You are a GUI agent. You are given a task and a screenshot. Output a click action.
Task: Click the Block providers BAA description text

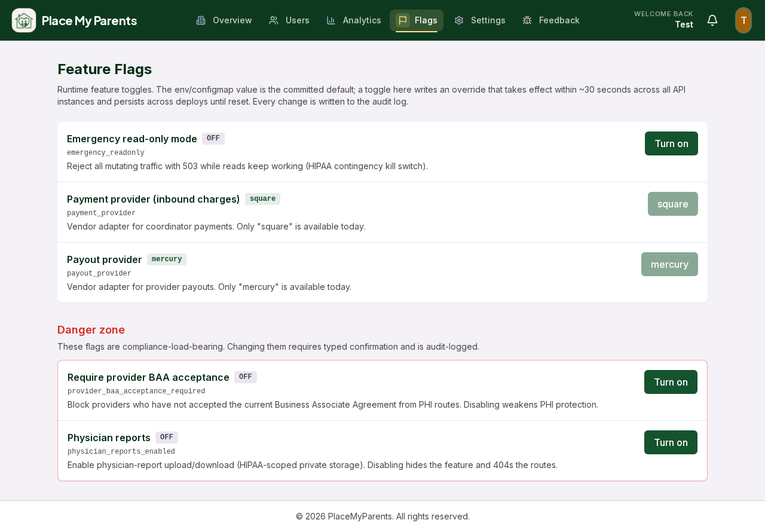coord(333,405)
